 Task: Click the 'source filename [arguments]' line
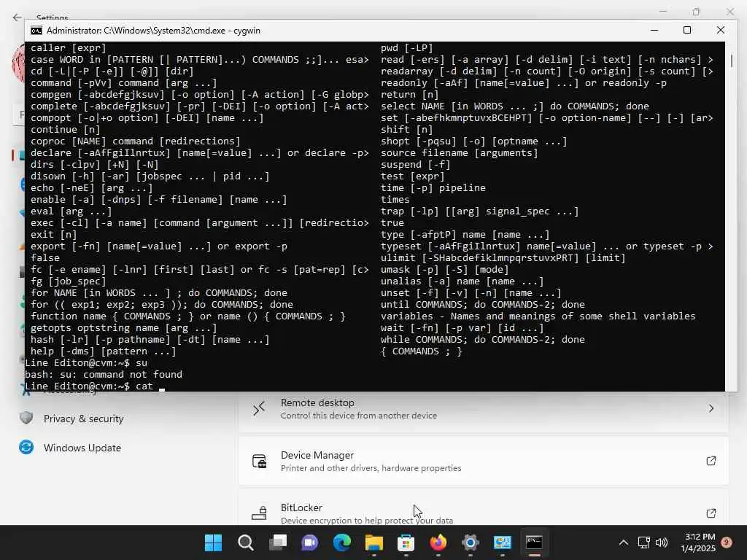[x=460, y=153]
